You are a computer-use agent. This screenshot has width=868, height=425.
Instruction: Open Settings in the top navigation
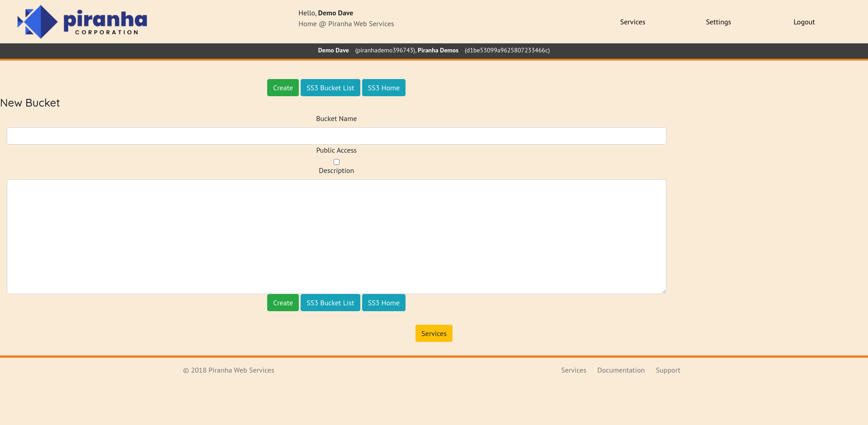718,22
